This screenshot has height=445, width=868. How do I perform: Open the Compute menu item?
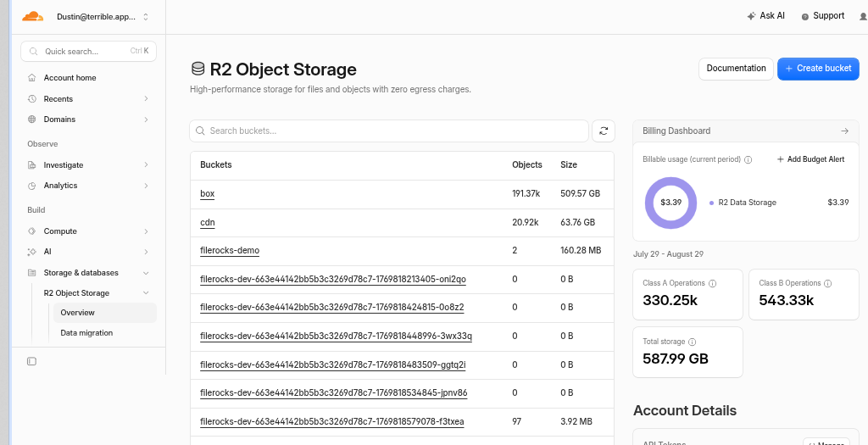[x=60, y=231]
